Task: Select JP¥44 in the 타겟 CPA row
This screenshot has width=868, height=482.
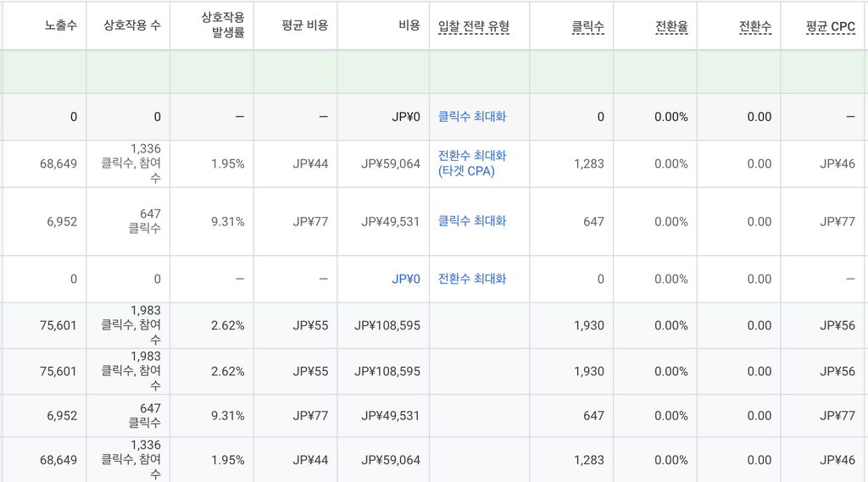Action: tap(310, 163)
